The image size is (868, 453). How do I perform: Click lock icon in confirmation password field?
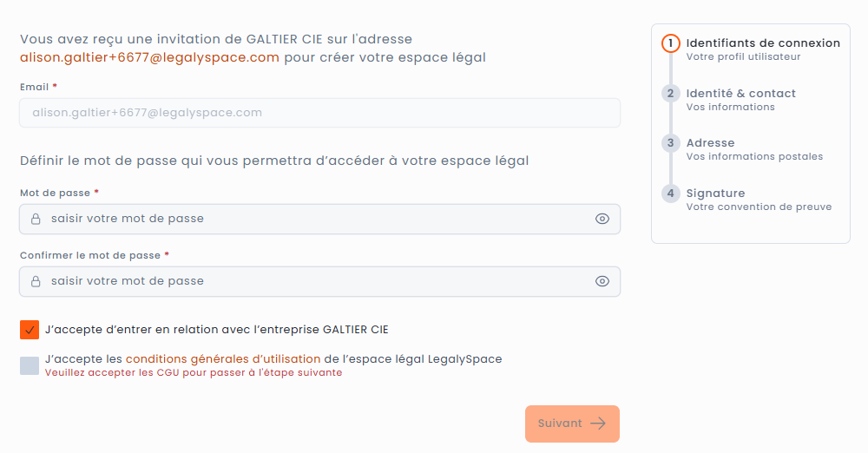coord(36,281)
